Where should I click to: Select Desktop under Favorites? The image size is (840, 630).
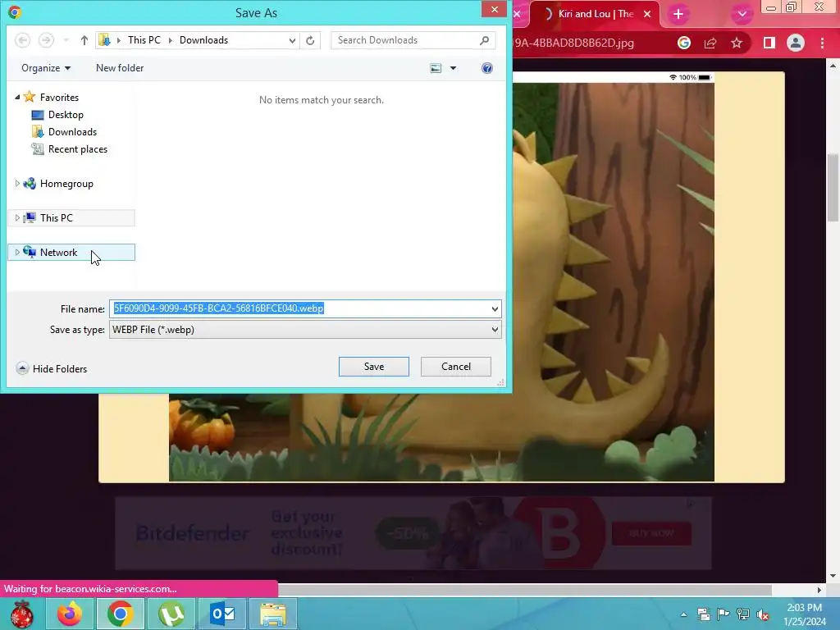coord(66,115)
